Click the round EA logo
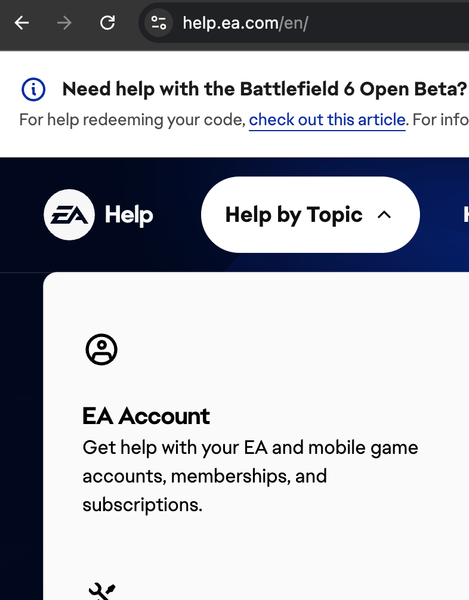The image size is (469, 600). tap(69, 215)
